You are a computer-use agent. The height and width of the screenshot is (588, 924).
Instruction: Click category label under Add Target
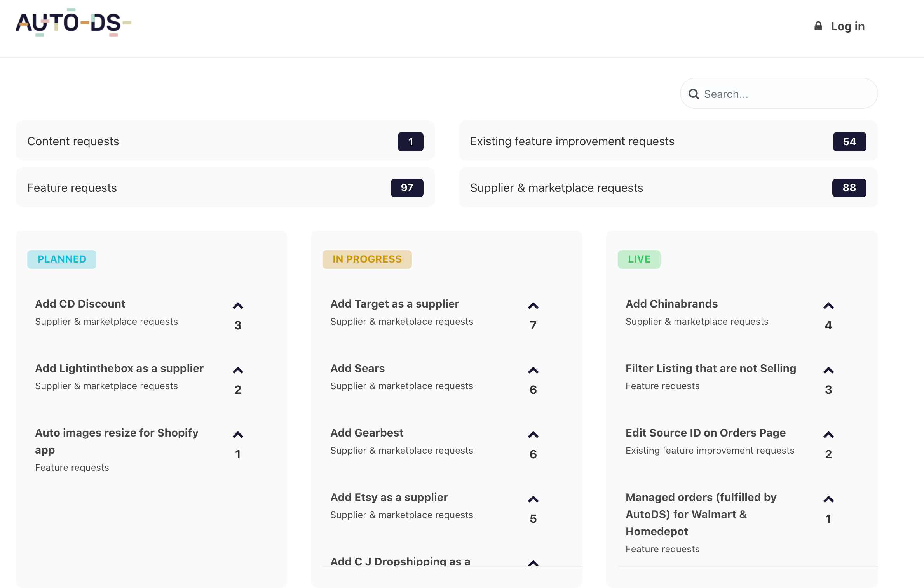point(402,322)
